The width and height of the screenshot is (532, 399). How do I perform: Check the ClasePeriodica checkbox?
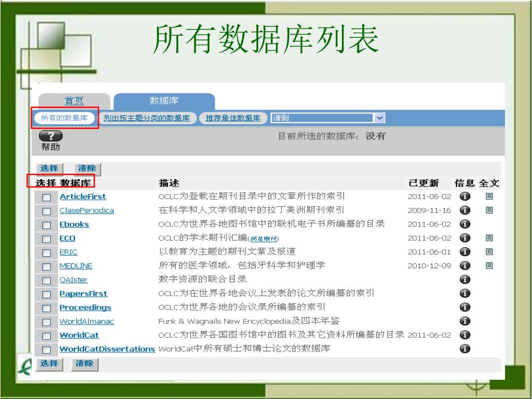[x=46, y=211]
